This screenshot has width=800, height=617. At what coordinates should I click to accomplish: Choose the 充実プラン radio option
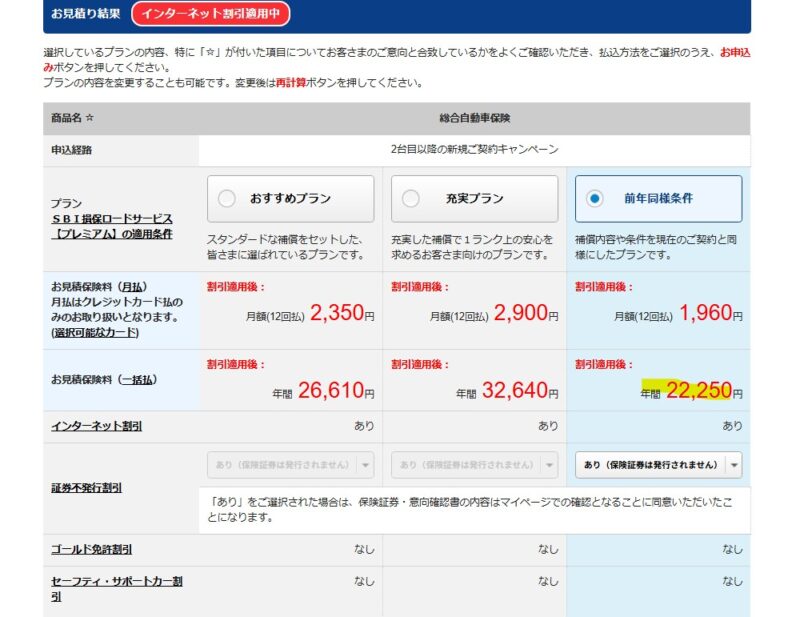pos(411,198)
